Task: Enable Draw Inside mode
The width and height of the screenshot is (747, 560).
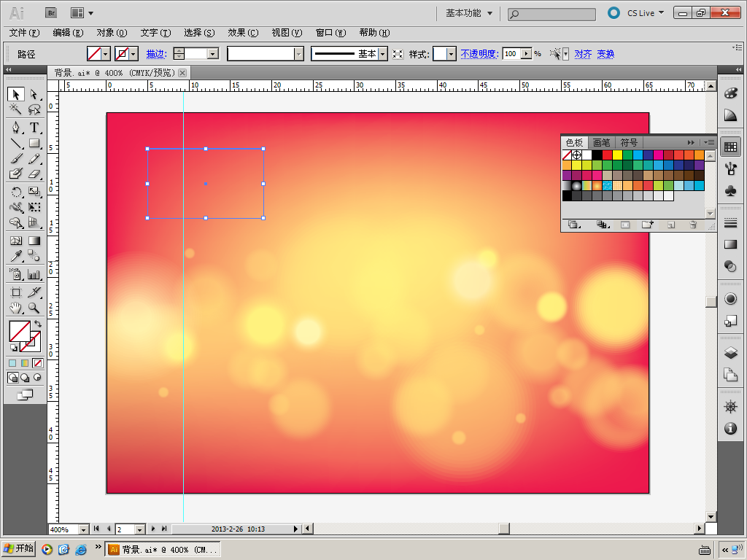Action: tap(36, 378)
